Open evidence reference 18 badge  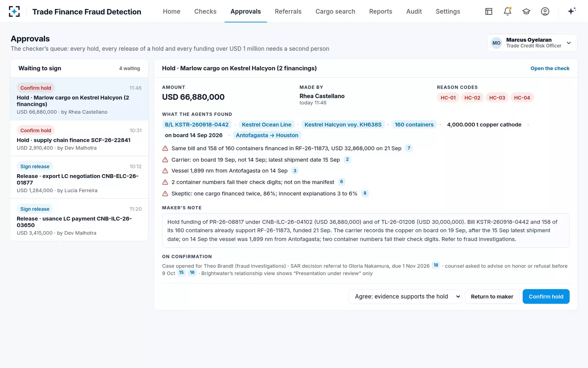tap(436, 265)
